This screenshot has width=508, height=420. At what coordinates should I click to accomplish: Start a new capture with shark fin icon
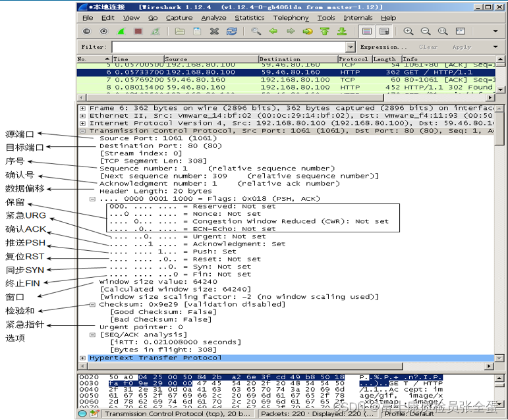coord(121,32)
